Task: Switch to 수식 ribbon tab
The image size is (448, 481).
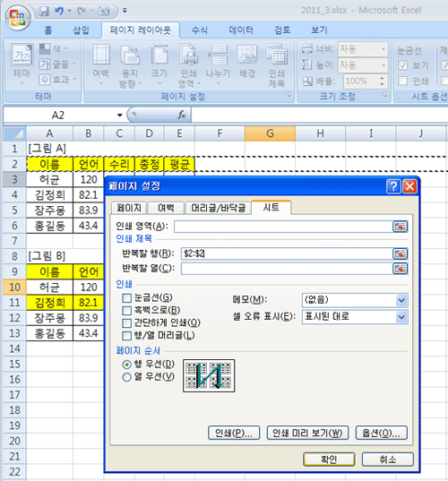Action: (200, 30)
